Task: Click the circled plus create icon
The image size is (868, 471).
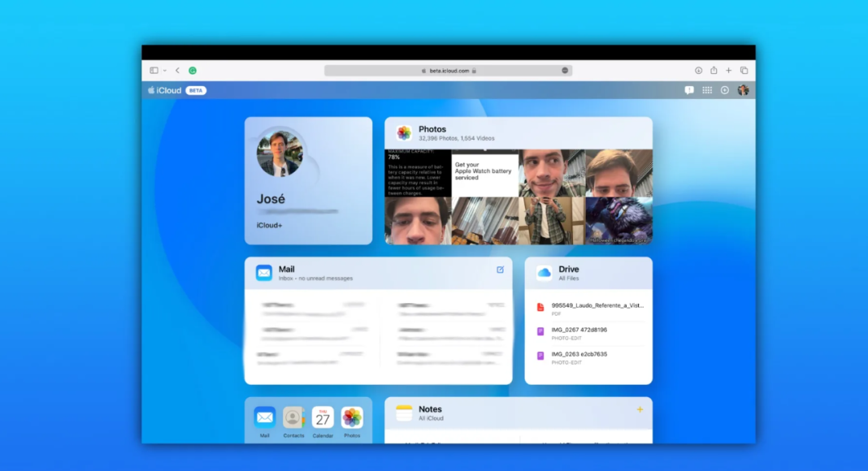Action: [x=725, y=90]
